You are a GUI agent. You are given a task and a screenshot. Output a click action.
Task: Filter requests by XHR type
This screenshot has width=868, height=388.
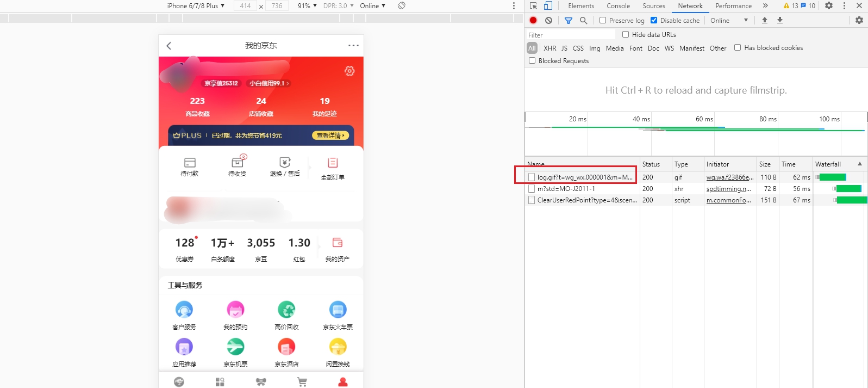coord(550,48)
